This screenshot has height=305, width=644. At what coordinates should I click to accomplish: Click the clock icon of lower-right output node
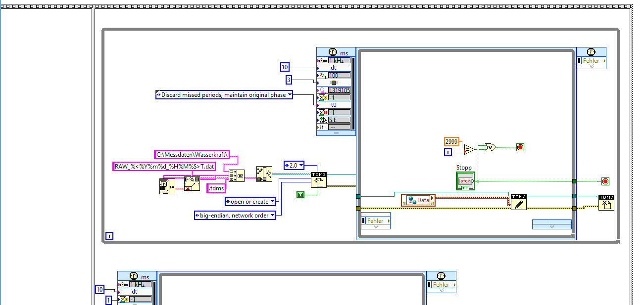pyautogui.click(x=441, y=275)
